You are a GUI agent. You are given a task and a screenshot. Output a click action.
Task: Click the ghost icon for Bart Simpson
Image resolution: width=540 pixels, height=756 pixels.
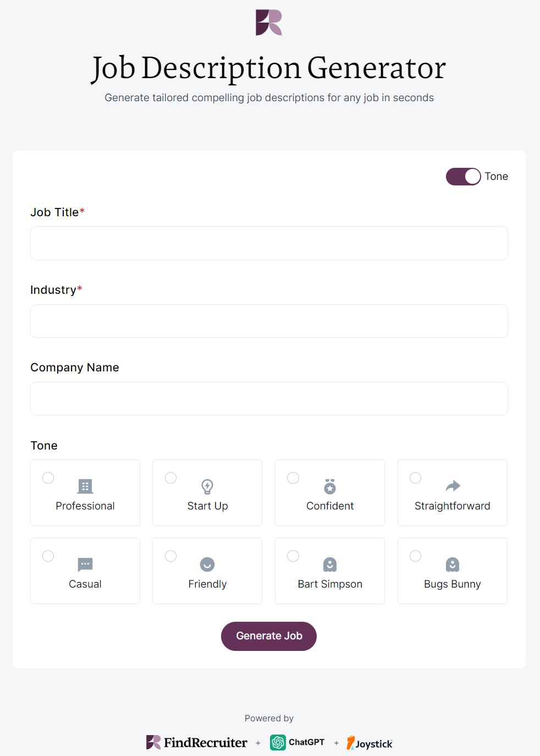pos(330,565)
